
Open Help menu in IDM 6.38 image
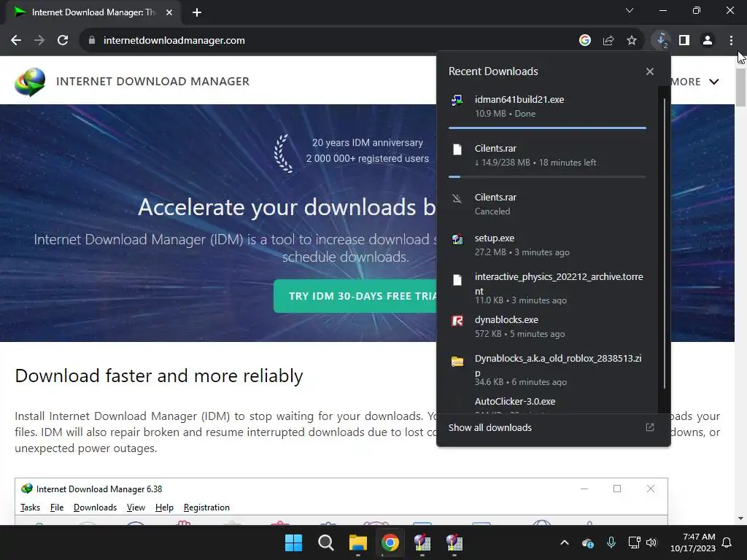pyautogui.click(x=164, y=507)
